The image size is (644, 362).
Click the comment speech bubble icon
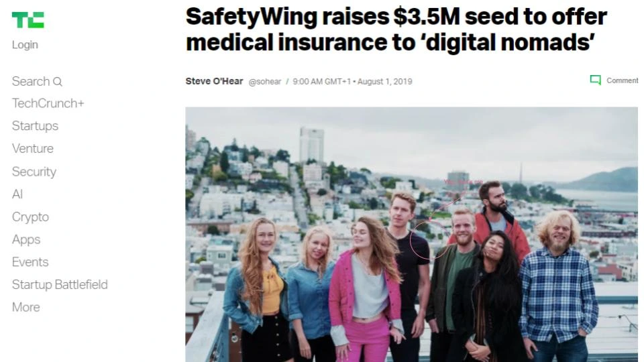595,80
